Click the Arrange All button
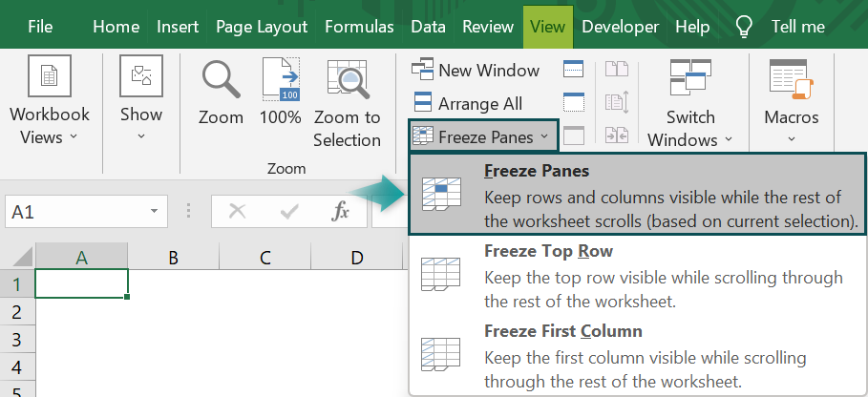The image size is (868, 397). coord(468,103)
